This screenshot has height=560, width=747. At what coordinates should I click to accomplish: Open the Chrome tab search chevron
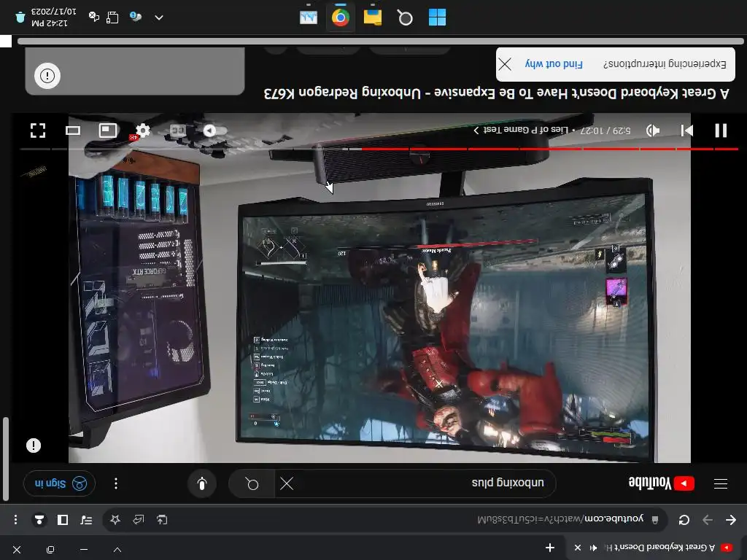[117, 550]
